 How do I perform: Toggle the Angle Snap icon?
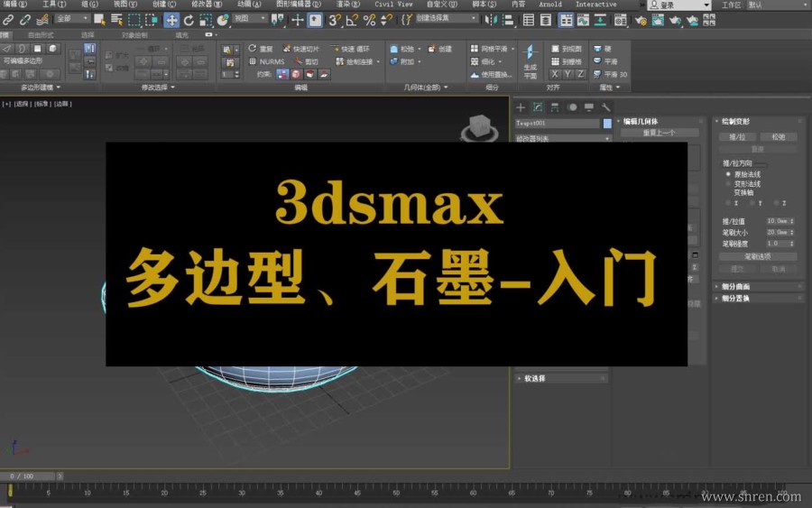point(352,20)
